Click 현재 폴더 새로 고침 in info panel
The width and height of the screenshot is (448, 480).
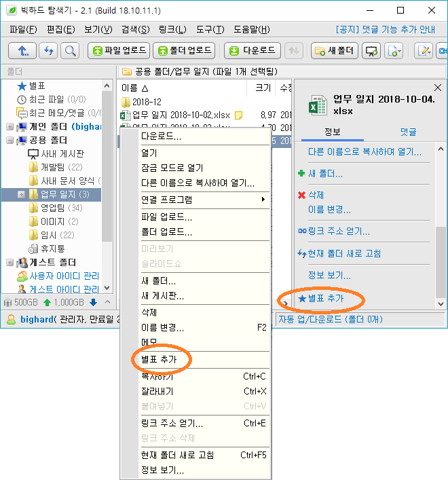click(x=339, y=253)
